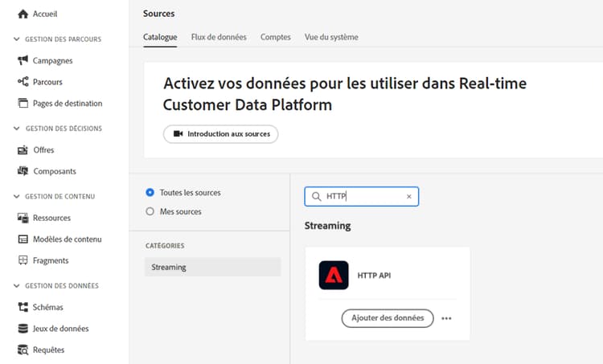Click Ajouter des données button
The width and height of the screenshot is (603, 364).
tap(388, 318)
